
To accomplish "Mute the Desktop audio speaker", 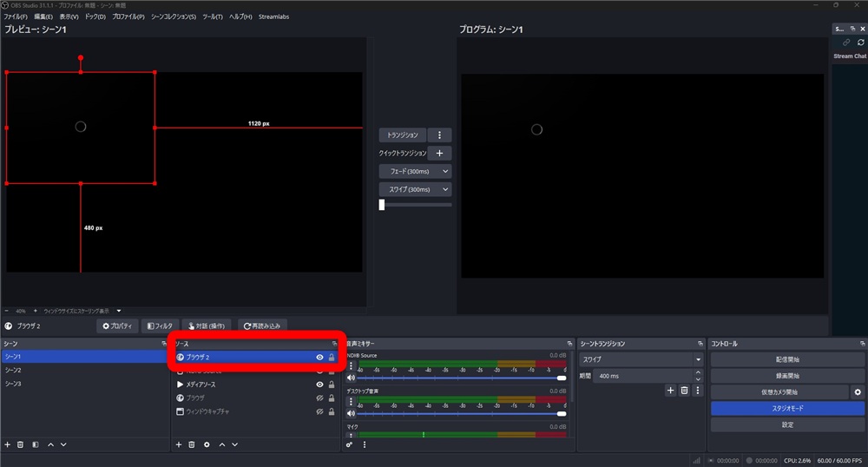I will pyautogui.click(x=351, y=413).
